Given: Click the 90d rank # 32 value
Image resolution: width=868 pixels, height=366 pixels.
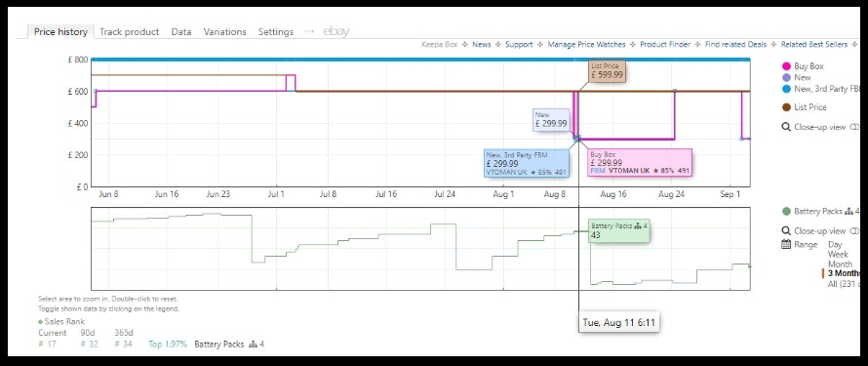Looking at the screenshot, I should tap(91, 345).
